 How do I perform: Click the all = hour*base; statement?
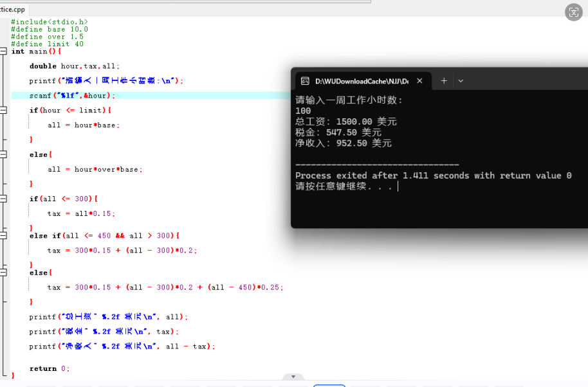(x=84, y=125)
